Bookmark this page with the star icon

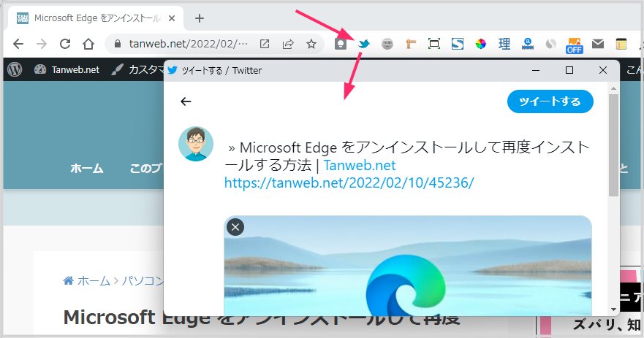[x=311, y=44]
